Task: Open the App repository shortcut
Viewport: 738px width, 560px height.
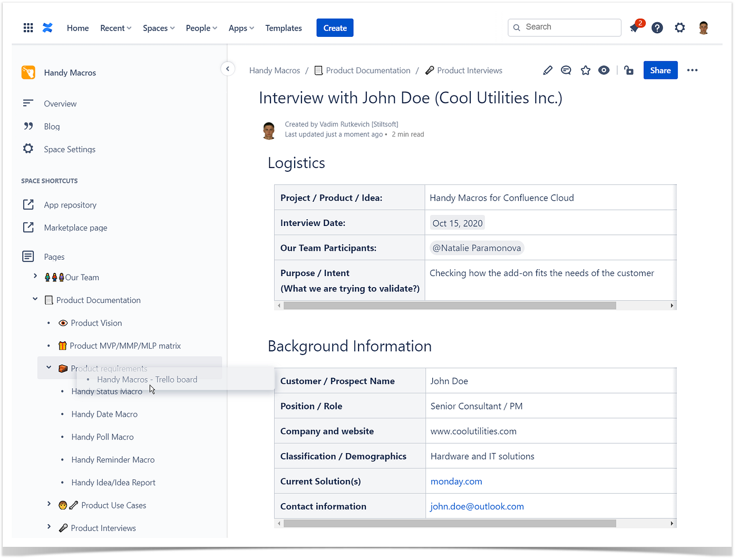Action: tap(70, 205)
